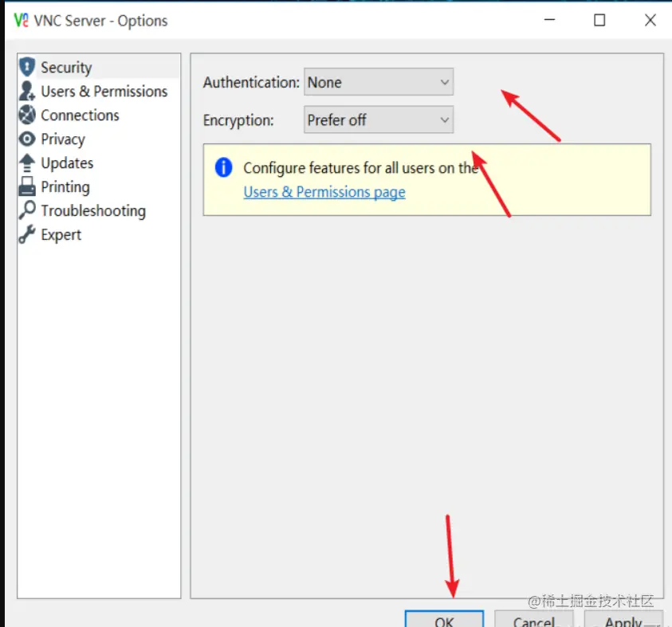This screenshot has height=627, width=672.
Task: Click the Users & Permissions person icon
Action: coord(27,91)
